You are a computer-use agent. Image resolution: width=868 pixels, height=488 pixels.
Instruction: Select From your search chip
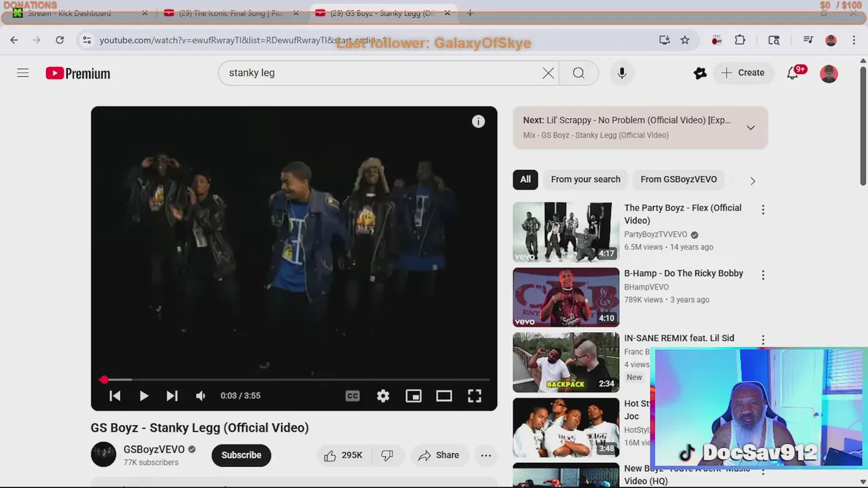pos(586,180)
